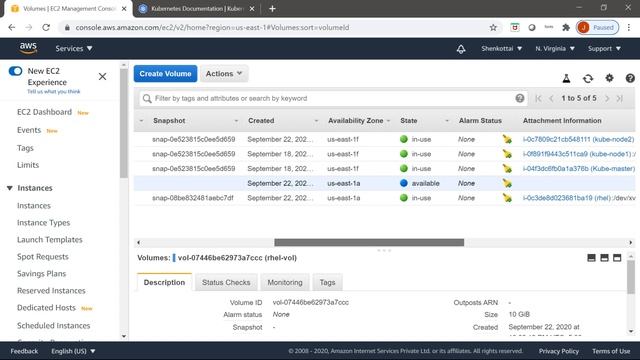640x360 pixels.
Task: Refresh the volumes list
Action: coord(588,78)
